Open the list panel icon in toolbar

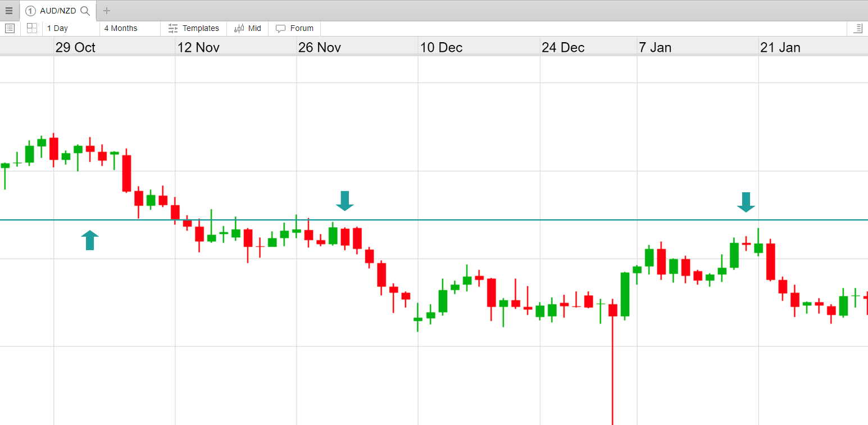pyautogui.click(x=10, y=28)
